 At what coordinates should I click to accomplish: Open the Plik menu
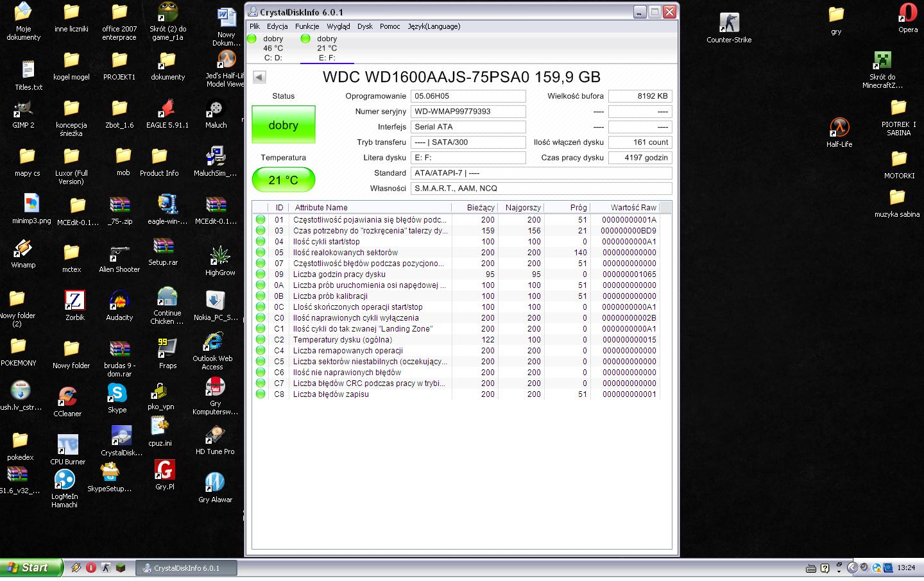255,26
